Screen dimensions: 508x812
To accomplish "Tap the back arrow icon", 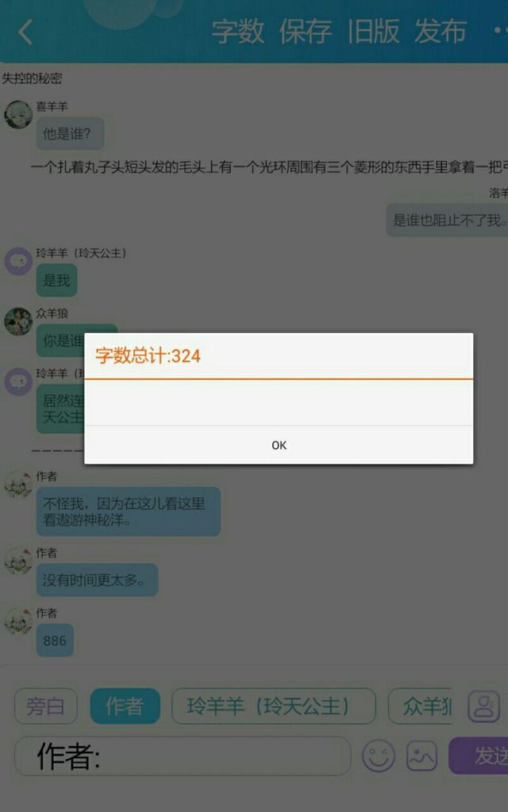I will pos(25,32).
